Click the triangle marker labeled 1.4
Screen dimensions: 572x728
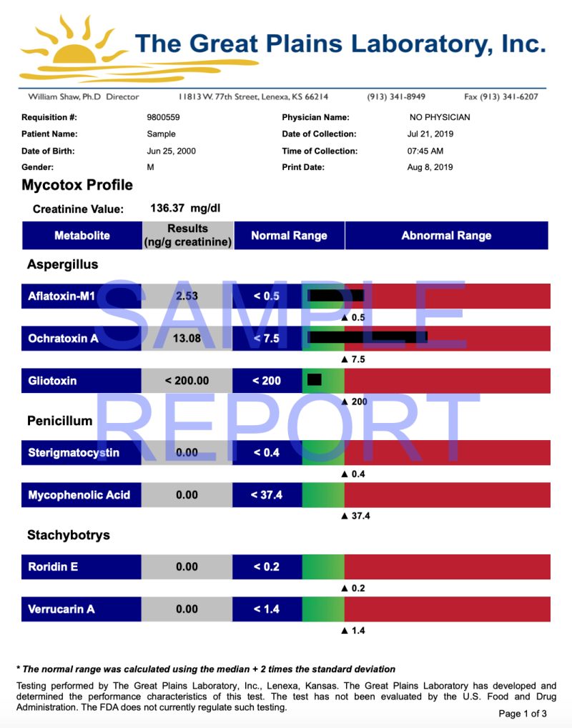point(345,631)
